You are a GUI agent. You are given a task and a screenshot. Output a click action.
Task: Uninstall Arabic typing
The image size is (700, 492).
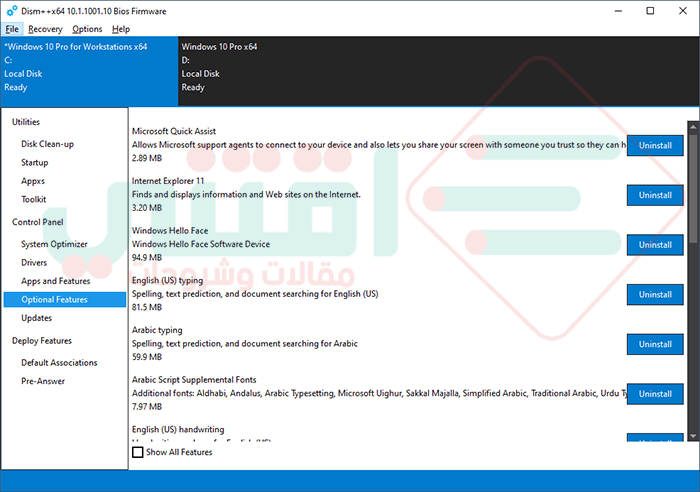coord(655,344)
